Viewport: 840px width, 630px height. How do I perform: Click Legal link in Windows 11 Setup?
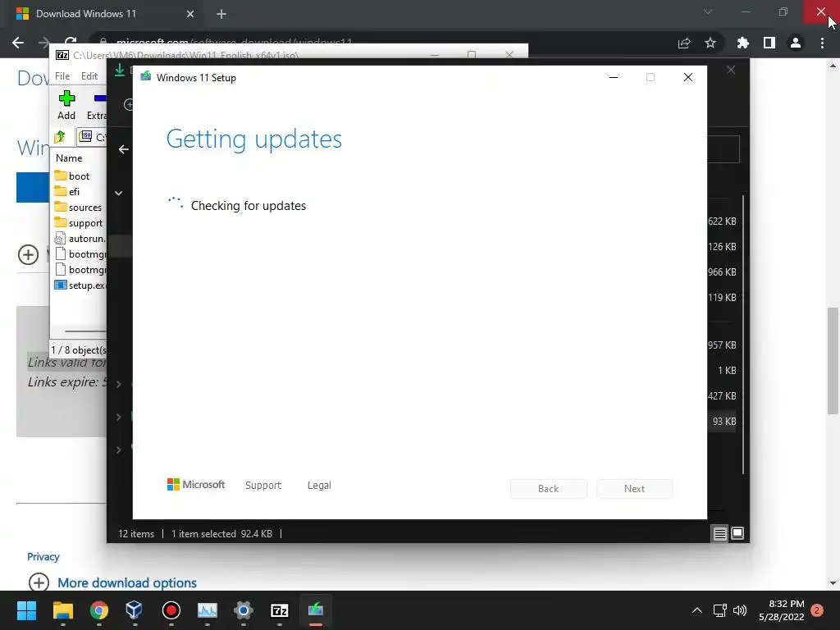point(319,486)
